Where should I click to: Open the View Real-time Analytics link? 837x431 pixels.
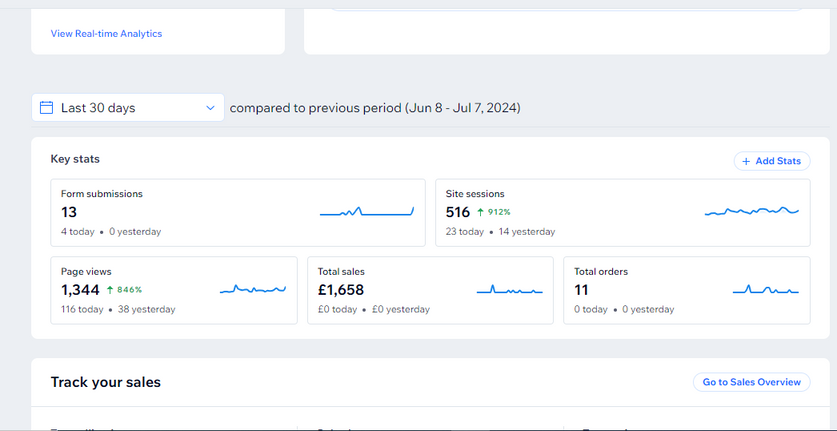click(x=106, y=34)
